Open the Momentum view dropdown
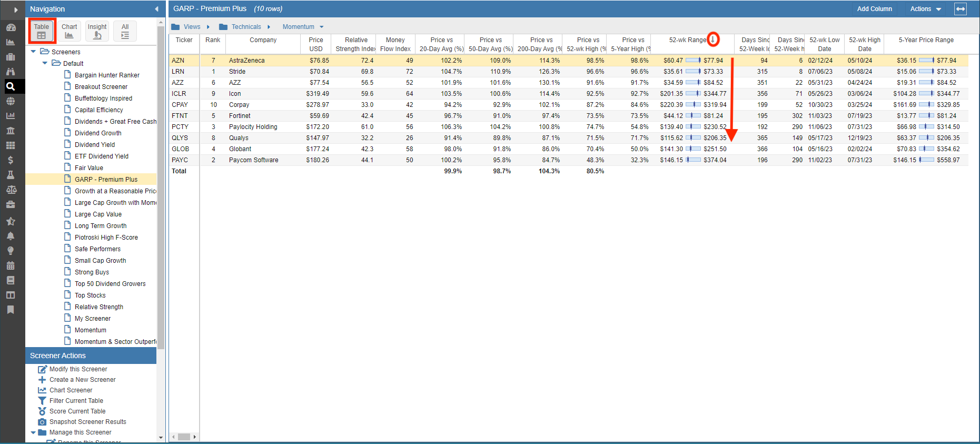The width and height of the screenshot is (980, 444). click(x=303, y=27)
